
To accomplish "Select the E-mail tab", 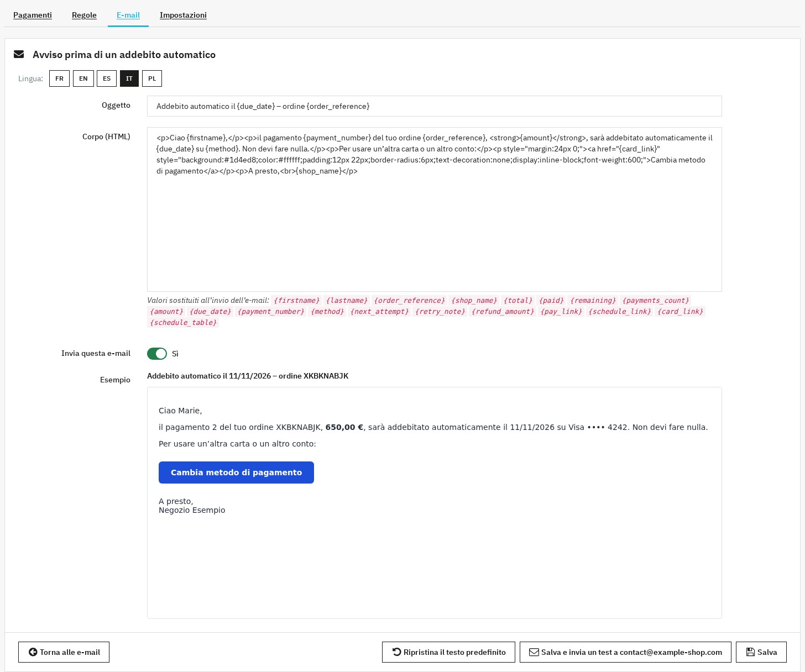I will pos(128,15).
